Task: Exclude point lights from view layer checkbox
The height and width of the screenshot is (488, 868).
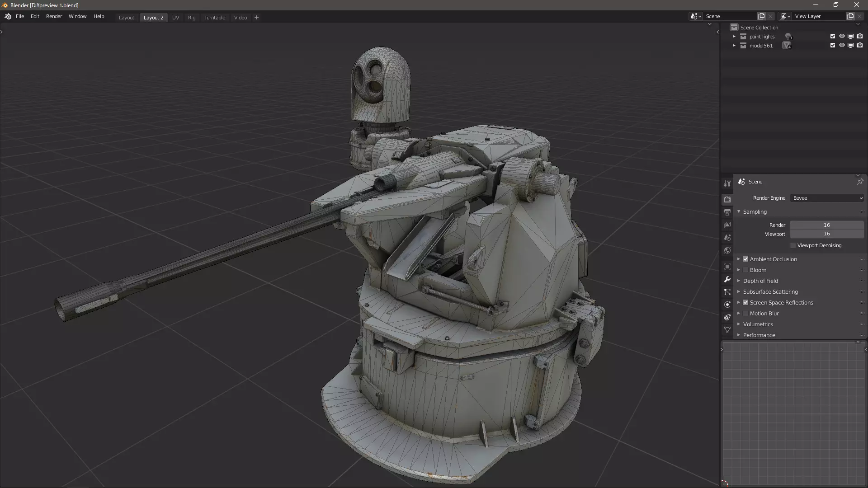Action: coord(833,36)
